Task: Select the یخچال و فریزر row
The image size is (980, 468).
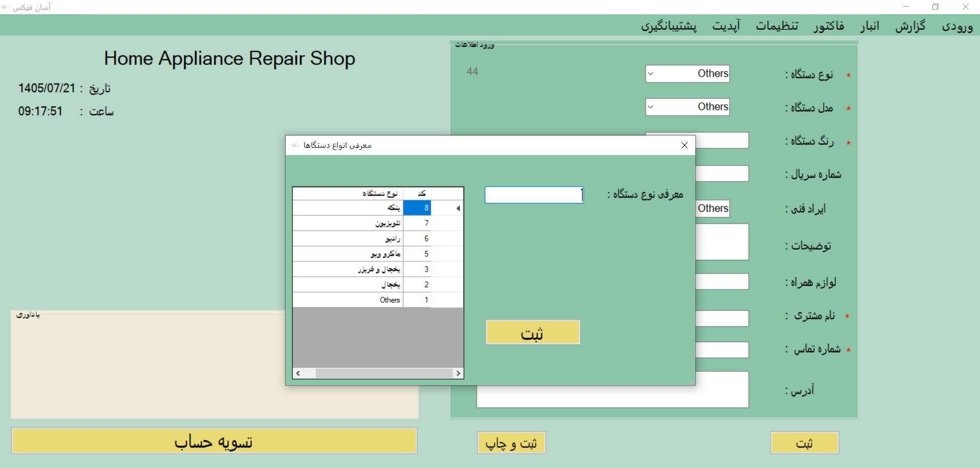Action: 378,269
